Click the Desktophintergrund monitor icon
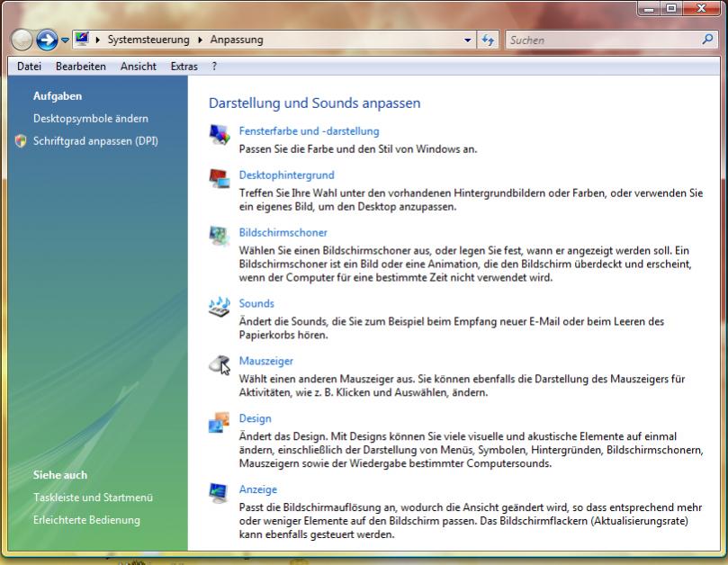Viewport: 728px width, 565px height. (220, 179)
